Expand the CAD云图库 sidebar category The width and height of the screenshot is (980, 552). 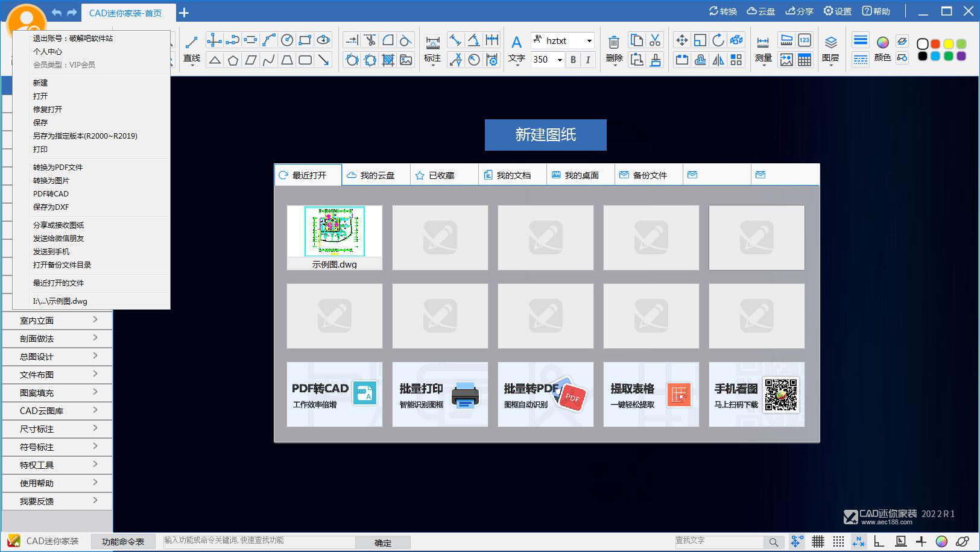57,411
